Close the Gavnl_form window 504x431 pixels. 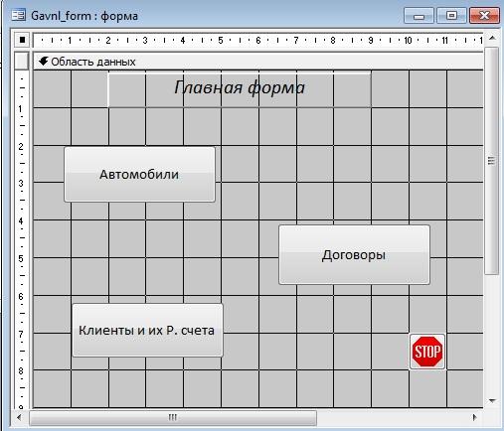484,16
